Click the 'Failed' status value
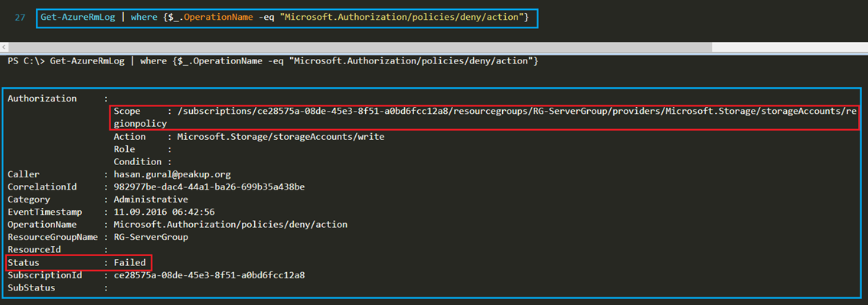The width and height of the screenshot is (868, 305). pos(129,262)
